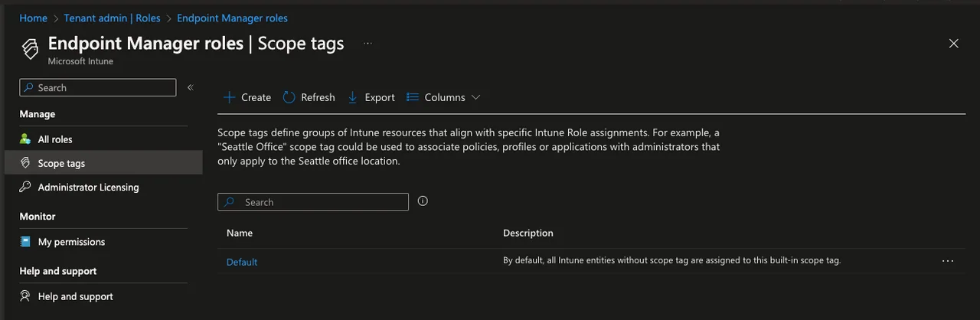This screenshot has height=320, width=980.
Task: Click the Help and support section heading
Action: [x=58, y=271]
